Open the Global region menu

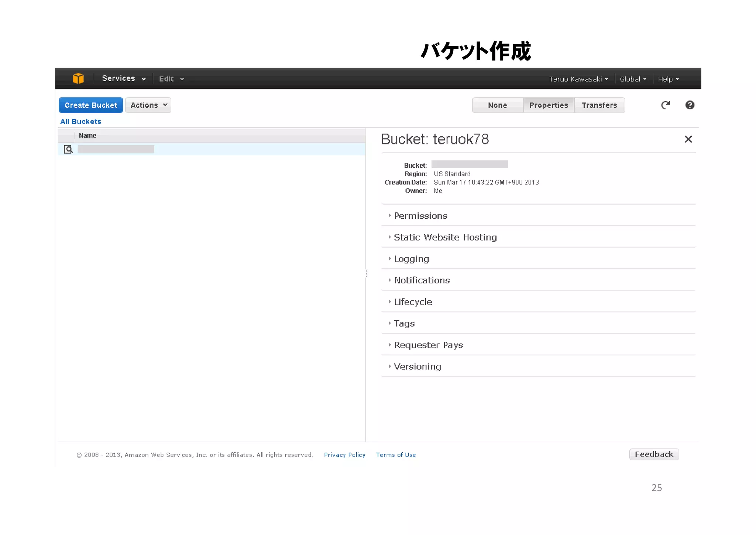[633, 79]
